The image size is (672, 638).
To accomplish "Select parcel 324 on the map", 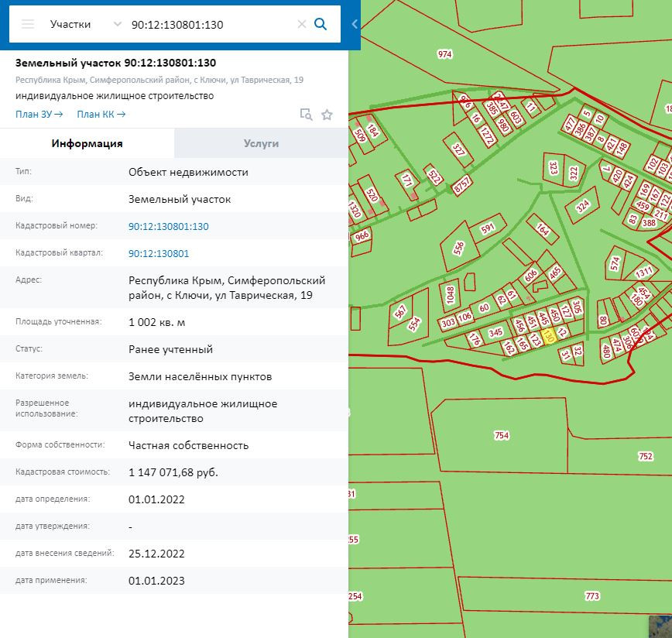I will pyautogui.click(x=582, y=207).
